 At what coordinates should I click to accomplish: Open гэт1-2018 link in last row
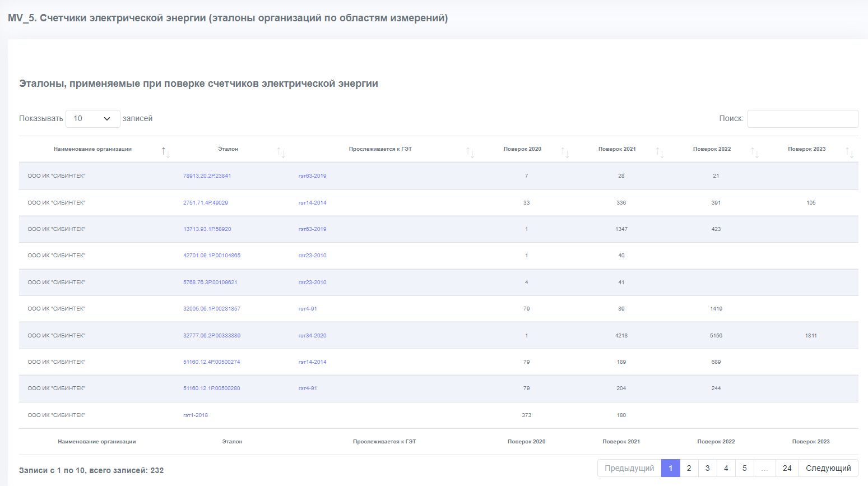(x=196, y=415)
